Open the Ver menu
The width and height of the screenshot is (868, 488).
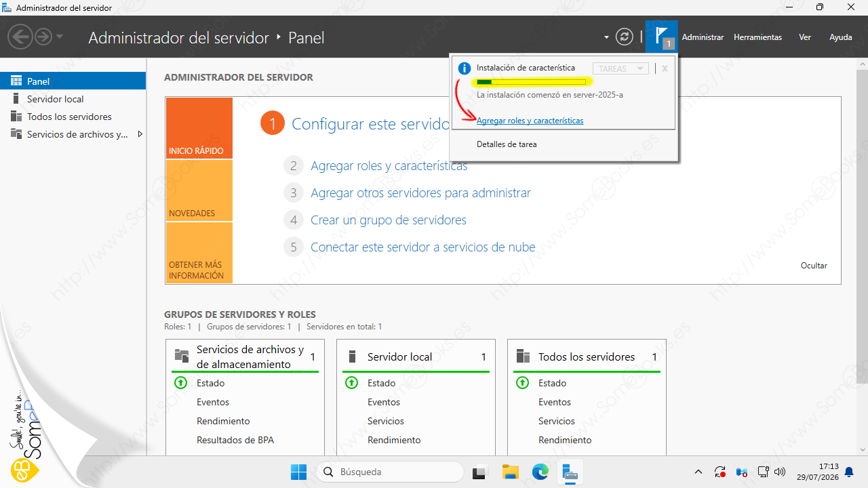[805, 37]
